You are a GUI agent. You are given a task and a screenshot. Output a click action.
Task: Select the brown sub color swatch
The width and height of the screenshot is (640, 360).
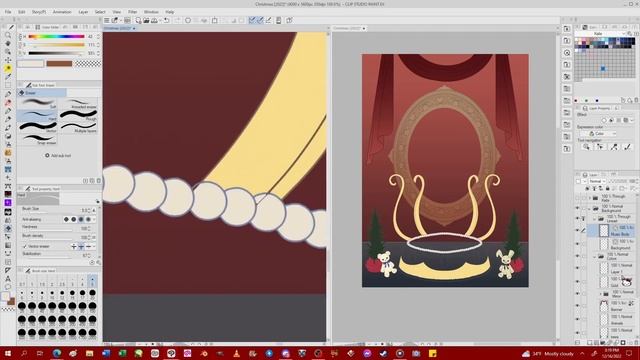pyautogui.click(x=59, y=64)
